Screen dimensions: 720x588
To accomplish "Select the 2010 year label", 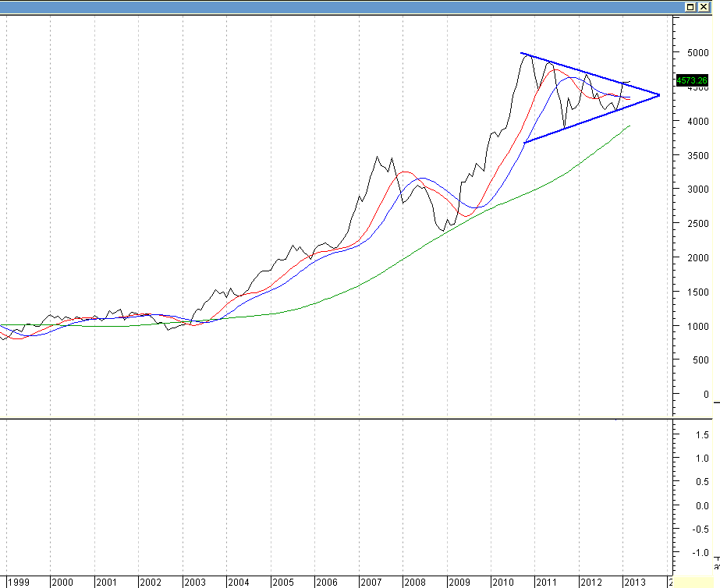I will 503,582.
